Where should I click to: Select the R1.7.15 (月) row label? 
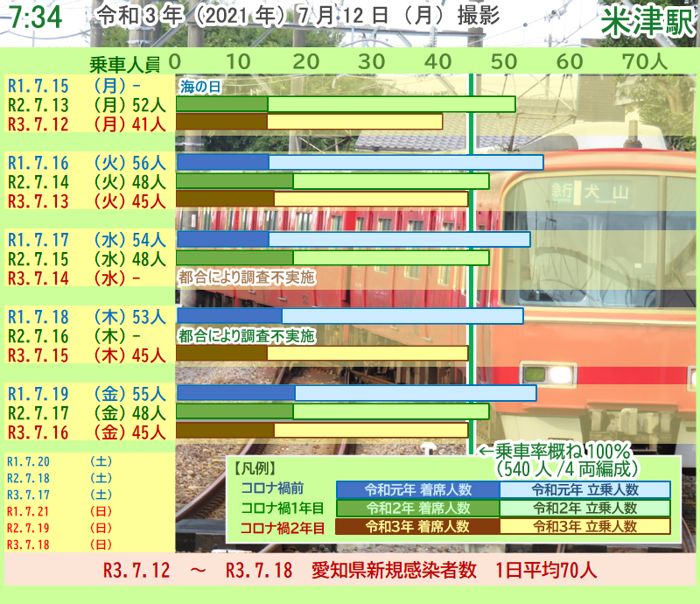click(74, 86)
